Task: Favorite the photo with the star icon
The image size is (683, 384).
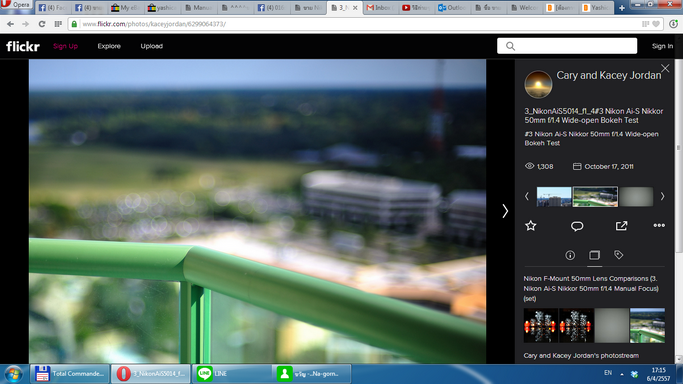Action: point(531,226)
